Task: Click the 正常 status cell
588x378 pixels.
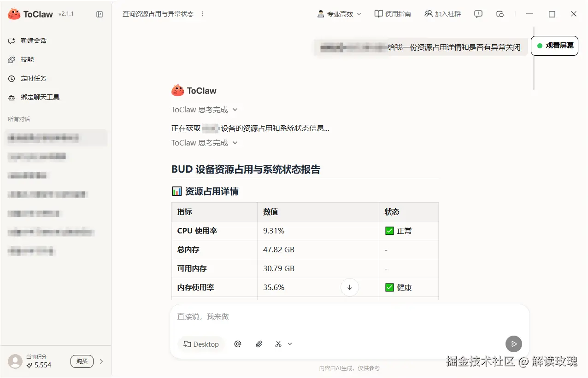Action: pos(409,231)
